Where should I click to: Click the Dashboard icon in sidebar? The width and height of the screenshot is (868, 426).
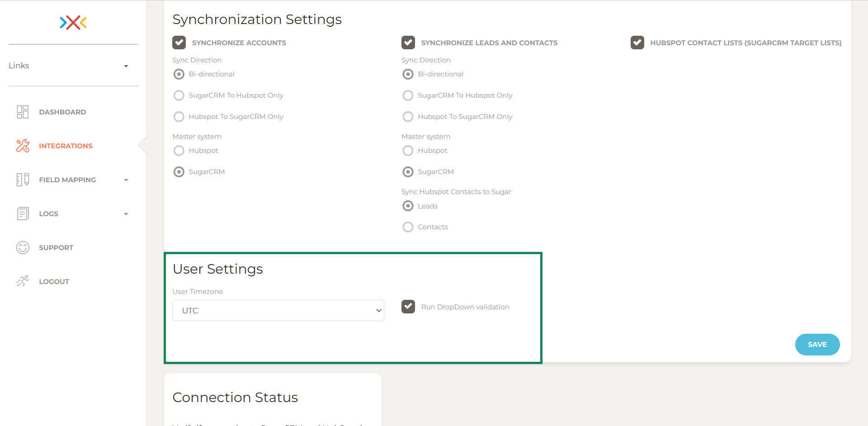(23, 112)
